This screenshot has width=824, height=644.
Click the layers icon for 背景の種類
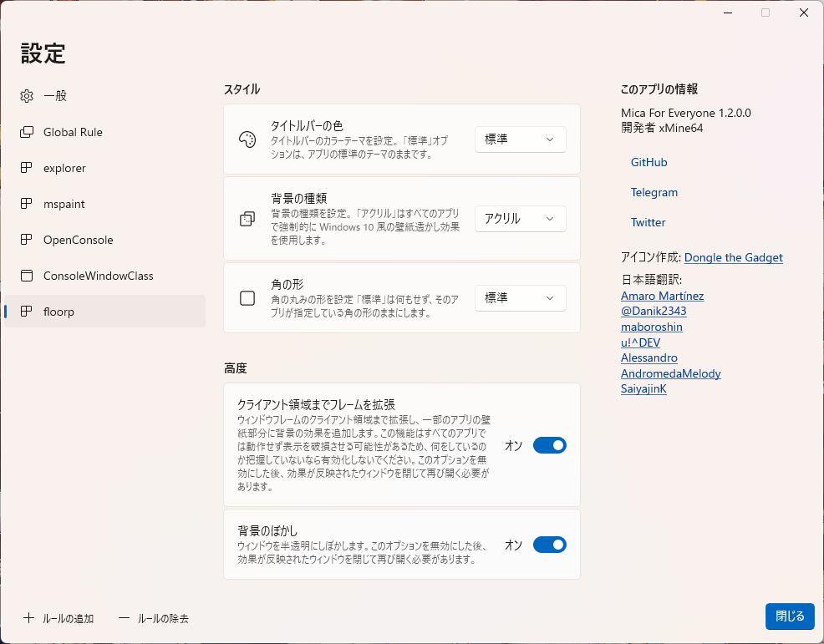click(247, 219)
